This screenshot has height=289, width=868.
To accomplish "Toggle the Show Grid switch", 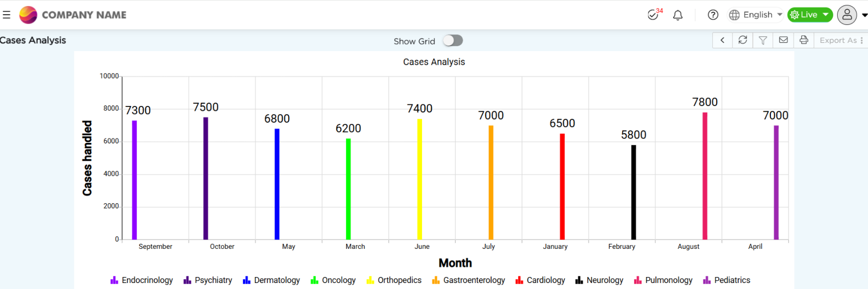I will click(x=452, y=41).
